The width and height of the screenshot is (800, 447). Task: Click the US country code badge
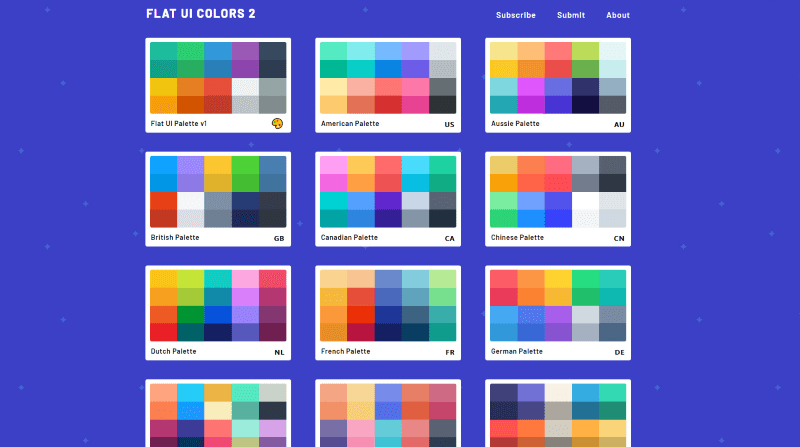coord(449,125)
